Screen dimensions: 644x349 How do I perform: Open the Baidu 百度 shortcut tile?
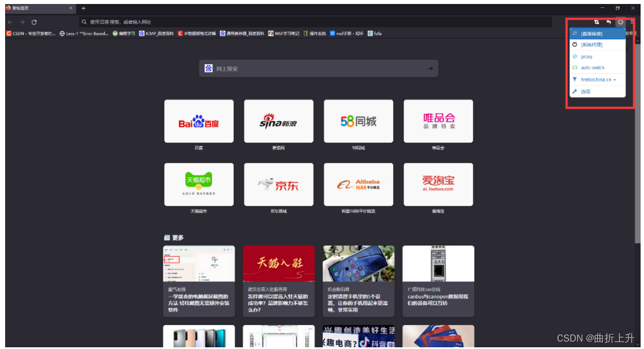pyautogui.click(x=199, y=121)
